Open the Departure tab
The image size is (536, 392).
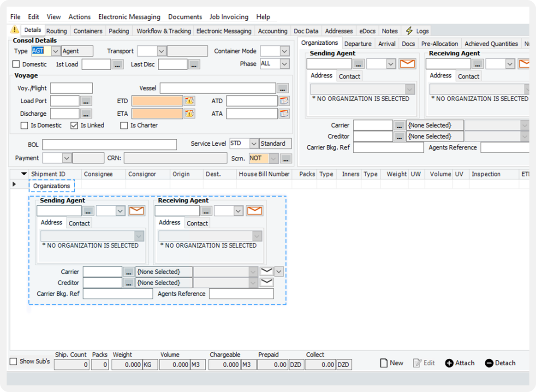[x=357, y=44]
